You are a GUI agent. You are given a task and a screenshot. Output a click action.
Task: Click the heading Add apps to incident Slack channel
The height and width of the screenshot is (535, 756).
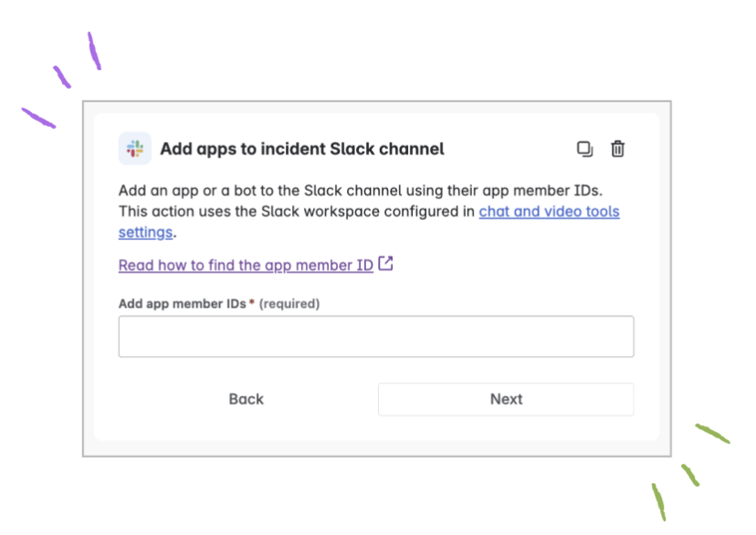tap(302, 149)
